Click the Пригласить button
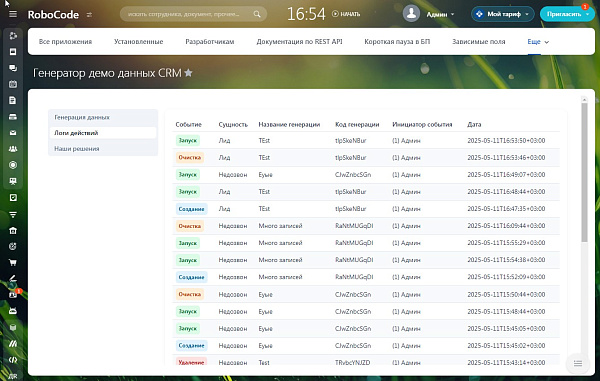Screen dimensions: 600x381 (x=567, y=14)
